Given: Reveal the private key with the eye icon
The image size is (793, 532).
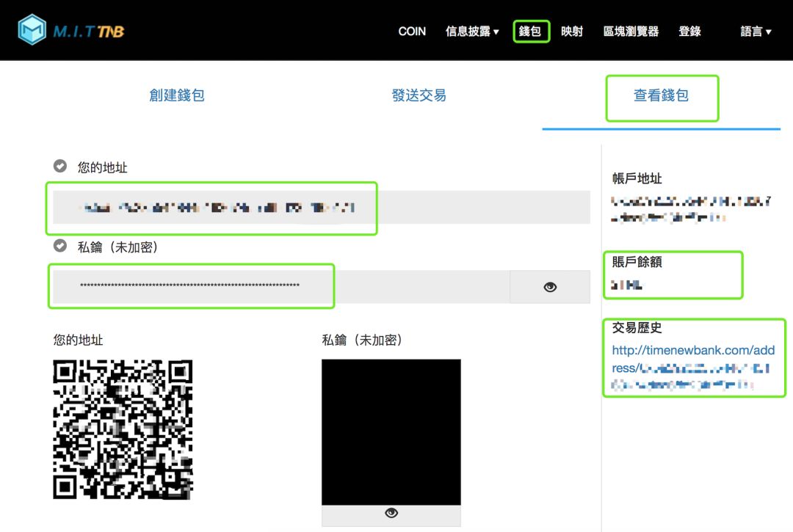Looking at the screenshot, I should coord(549,286).
